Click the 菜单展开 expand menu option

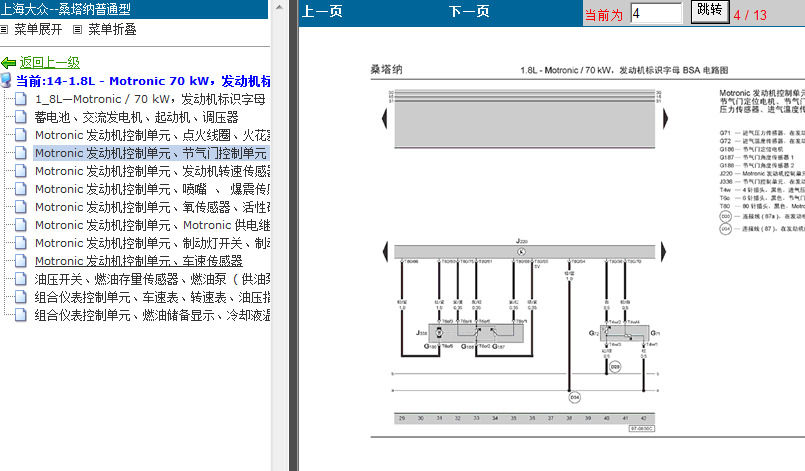[38, 30]
